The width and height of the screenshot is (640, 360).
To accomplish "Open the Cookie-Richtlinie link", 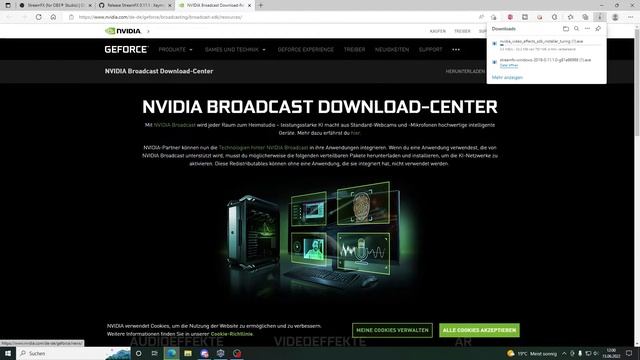I will point(231,334).
